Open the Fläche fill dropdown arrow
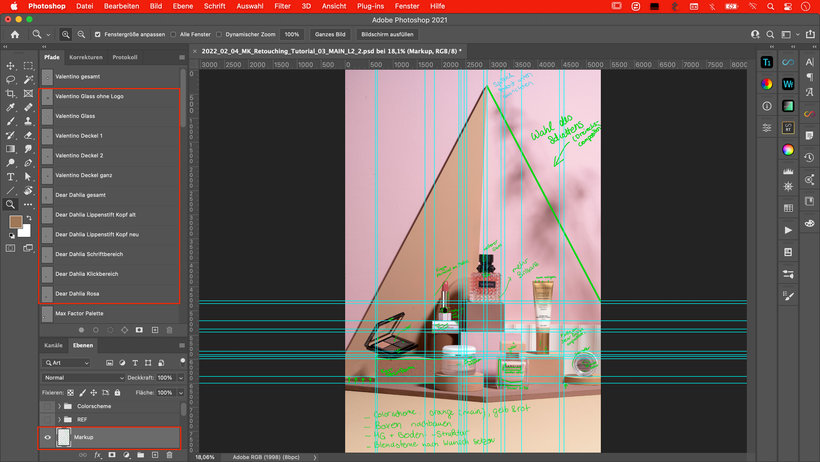The height and width of the screenshot is (462, 820). tap(181, 392)
